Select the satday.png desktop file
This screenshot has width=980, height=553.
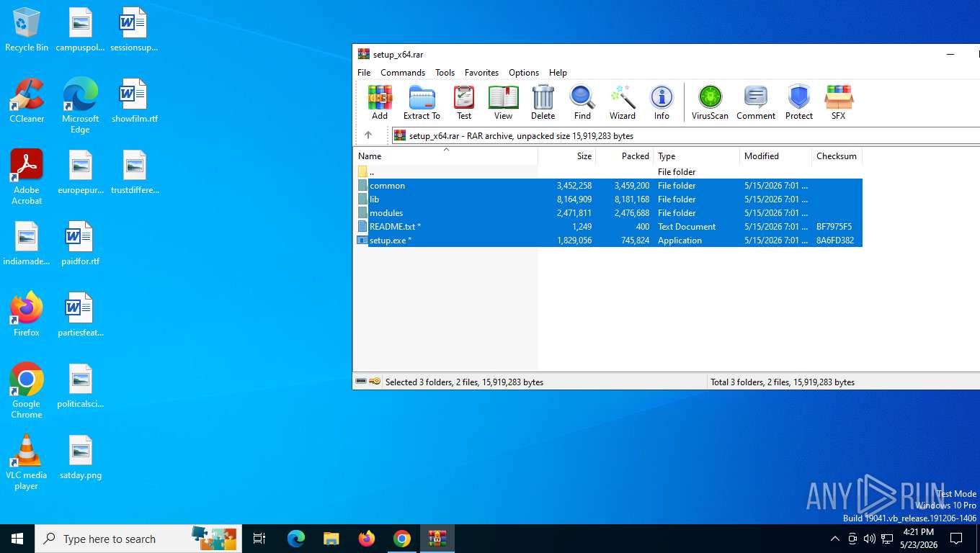[81, 457]
